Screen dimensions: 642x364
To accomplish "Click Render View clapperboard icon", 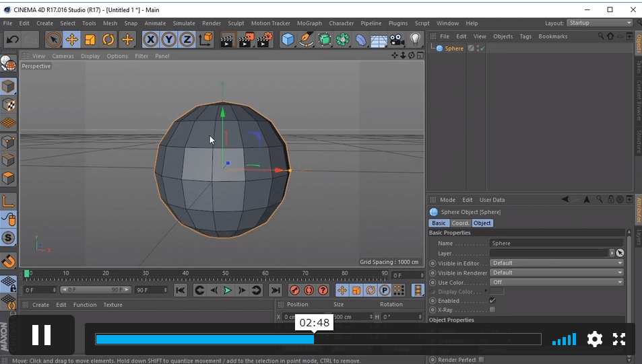I will tap(227, 40).
